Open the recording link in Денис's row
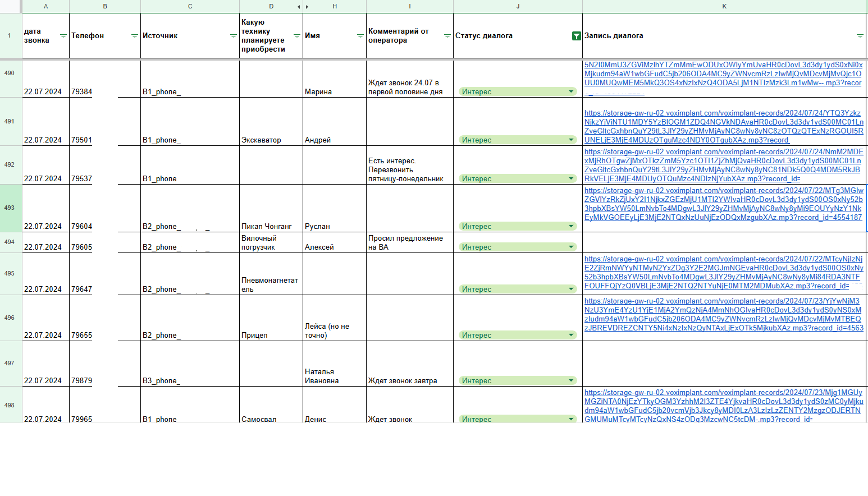 pyautogui.click(x=723, y=406)
